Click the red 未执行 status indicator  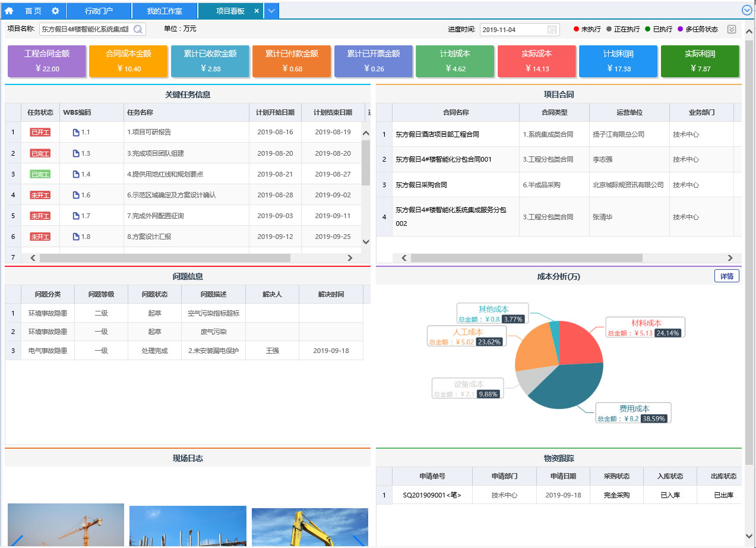pyautogui.click(x=576, y=29)
